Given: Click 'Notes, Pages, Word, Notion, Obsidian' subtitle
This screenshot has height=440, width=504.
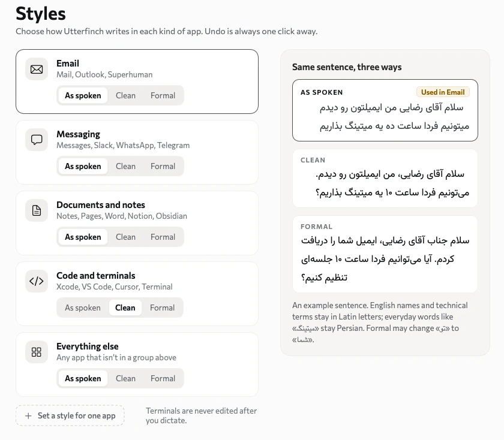Looking at the screenshot, I should [x=122, y=216].
